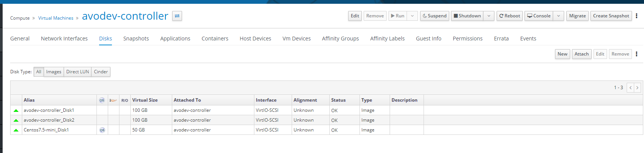Click the shareable hand column header icon

113,100
